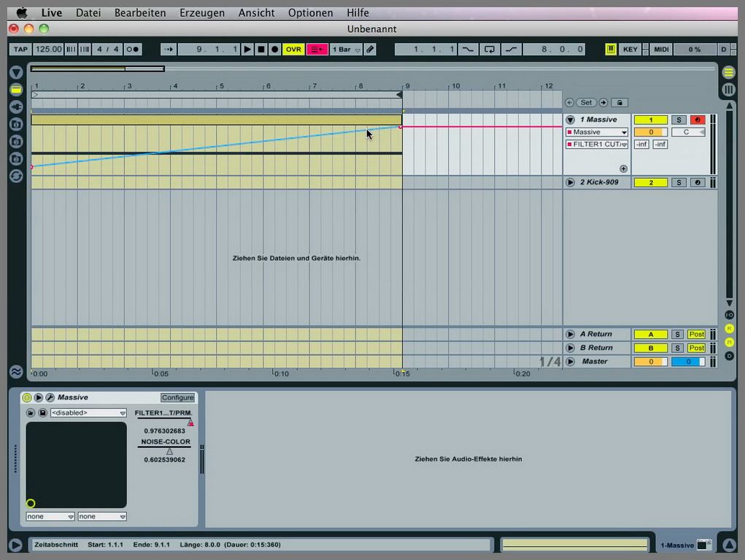Unfold the Master track
Image resolution: width=745 pixels, height=560 pixels.
570,362
